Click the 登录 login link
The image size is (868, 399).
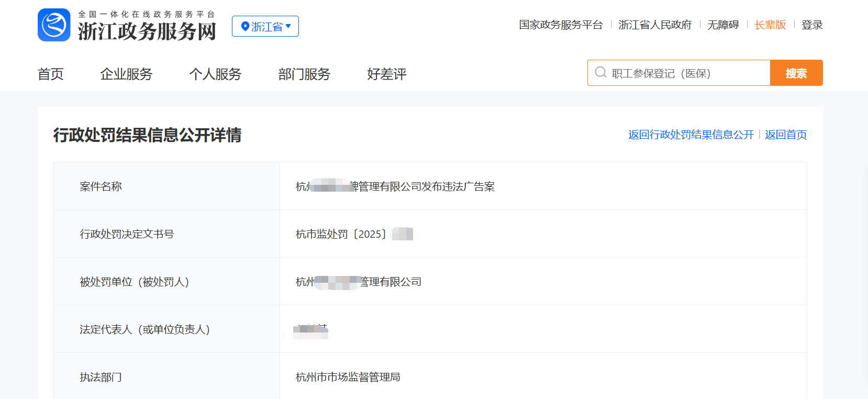812,25
